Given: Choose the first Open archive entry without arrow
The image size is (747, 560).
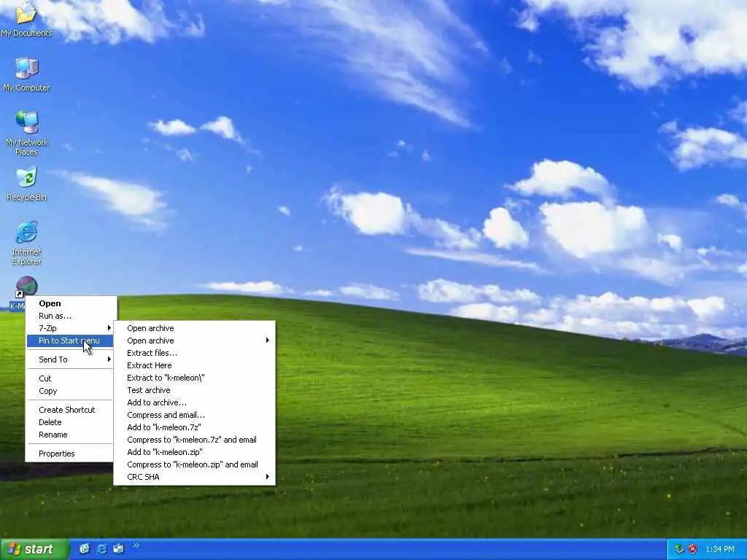Looking at the screenshot, I should click(194, 328).
